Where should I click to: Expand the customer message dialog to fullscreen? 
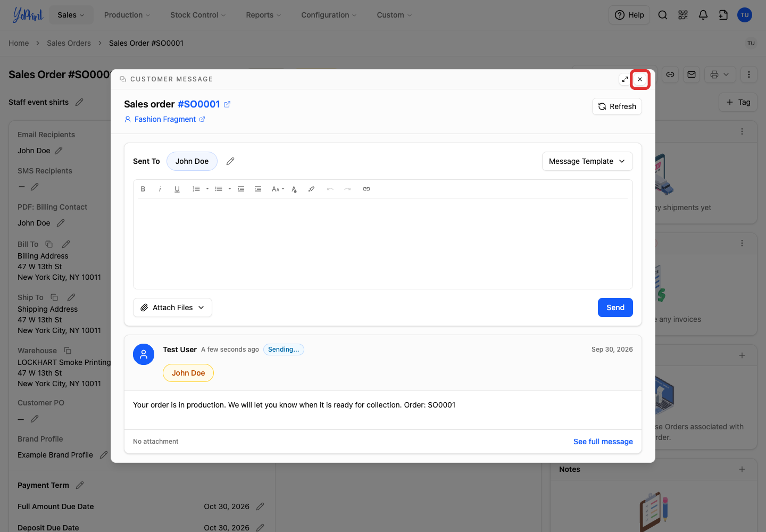tap(625, 79)
